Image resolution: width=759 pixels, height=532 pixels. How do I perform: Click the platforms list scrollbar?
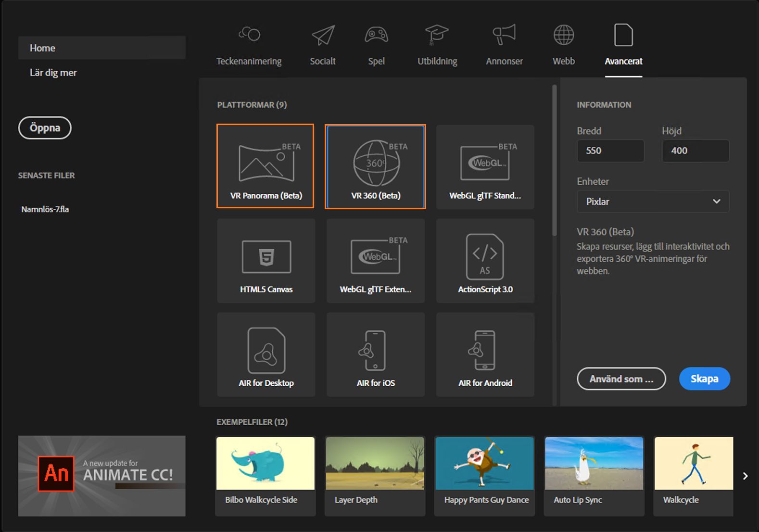click(x=555, y=160)
